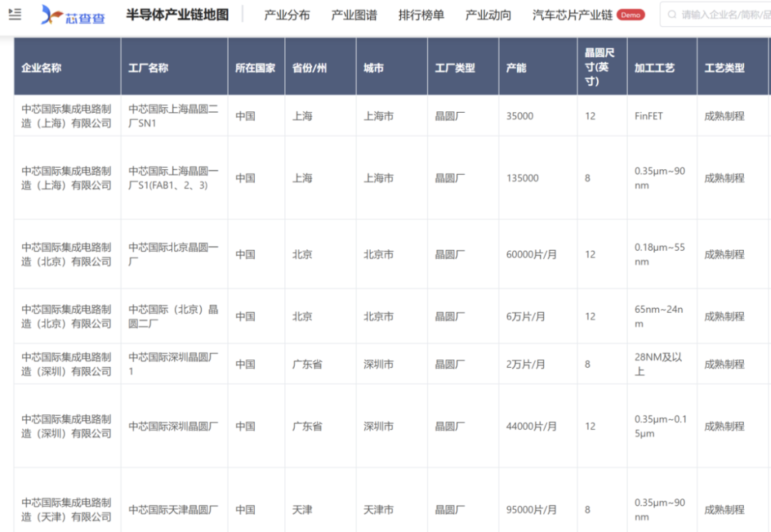Click capacity value 95000片/月
This screenshot has height=532, width=771.
pyautogui.click(x=532, y=510)
